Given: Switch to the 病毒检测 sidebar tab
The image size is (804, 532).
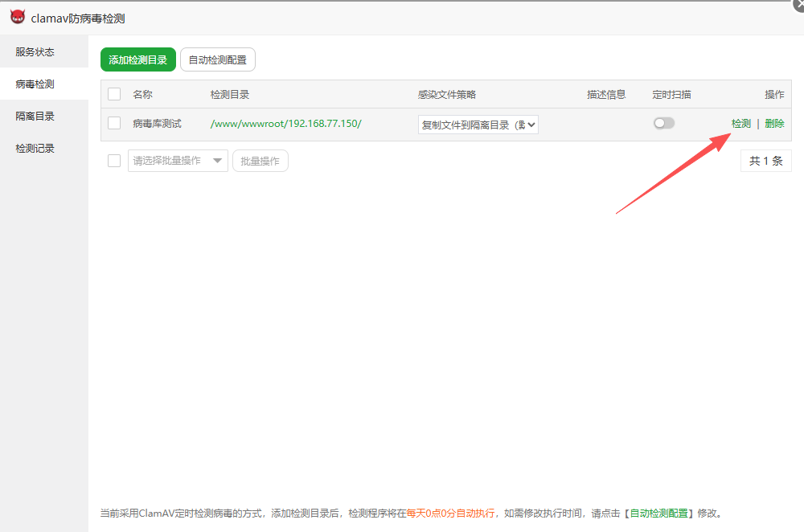Looking at the screenshot, I should 35,84.
